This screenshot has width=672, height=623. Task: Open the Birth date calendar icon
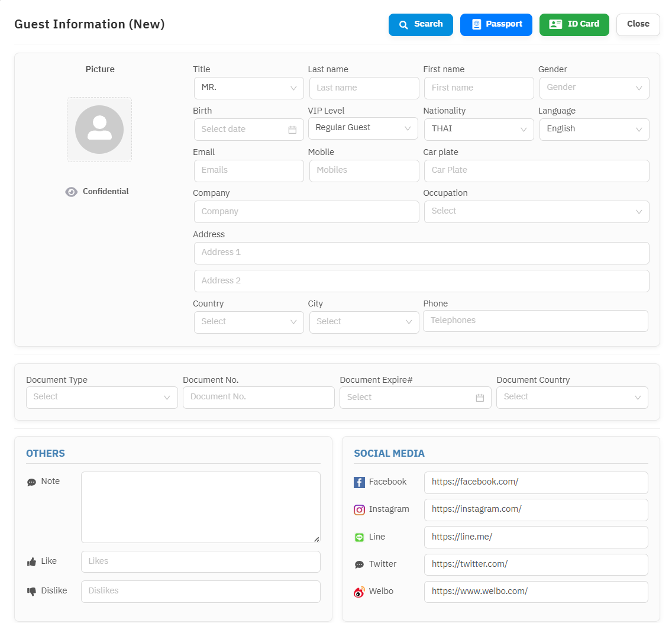[x=292, y=130]
